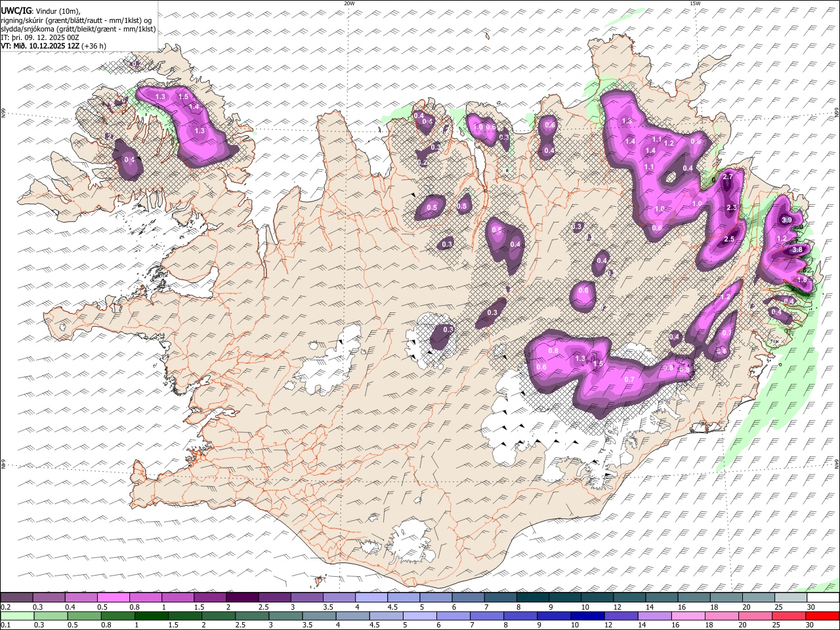This screenshot has width=840, height=630.
Task: Click the white swatch ending the top legend row
Action: (x=822, y=597)
